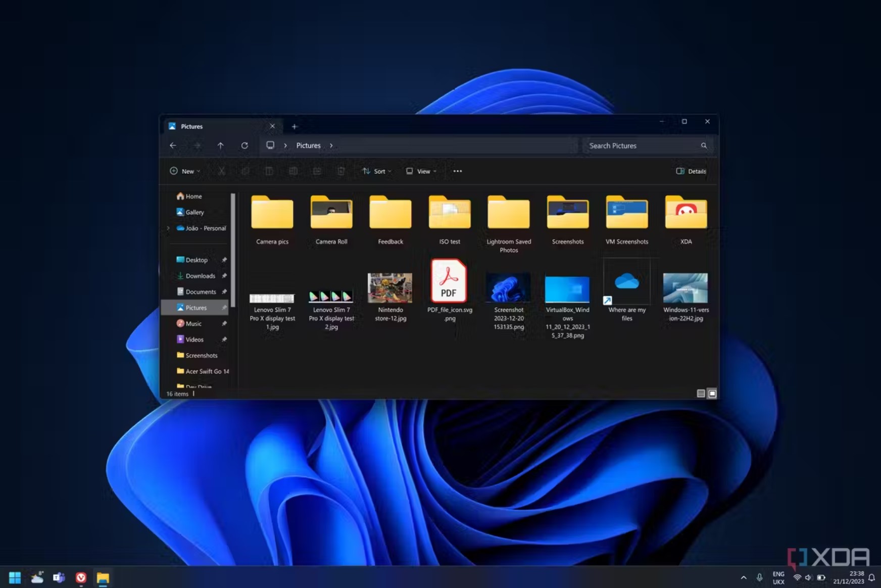Screen dimensions: 881x588
Task: Open the Sort dropdown
Action: pyautogui.click(x=376, y=171)
